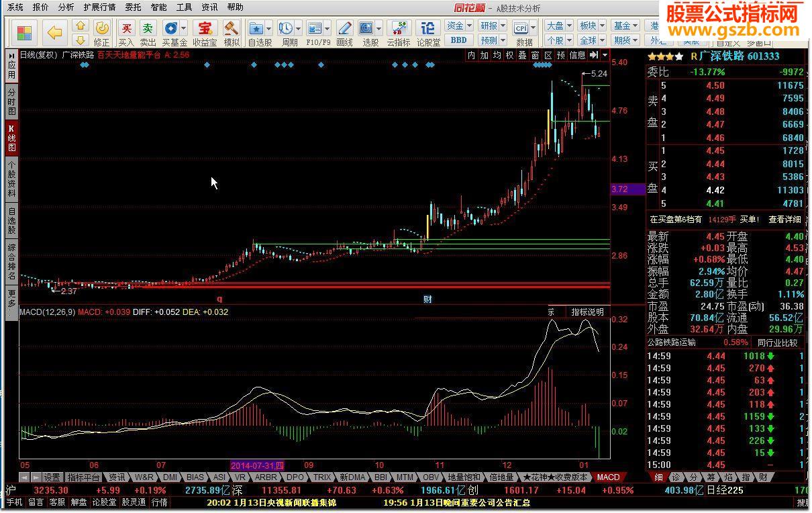Click the collapse arrow above 应用 sidebar

pos(12,55)
